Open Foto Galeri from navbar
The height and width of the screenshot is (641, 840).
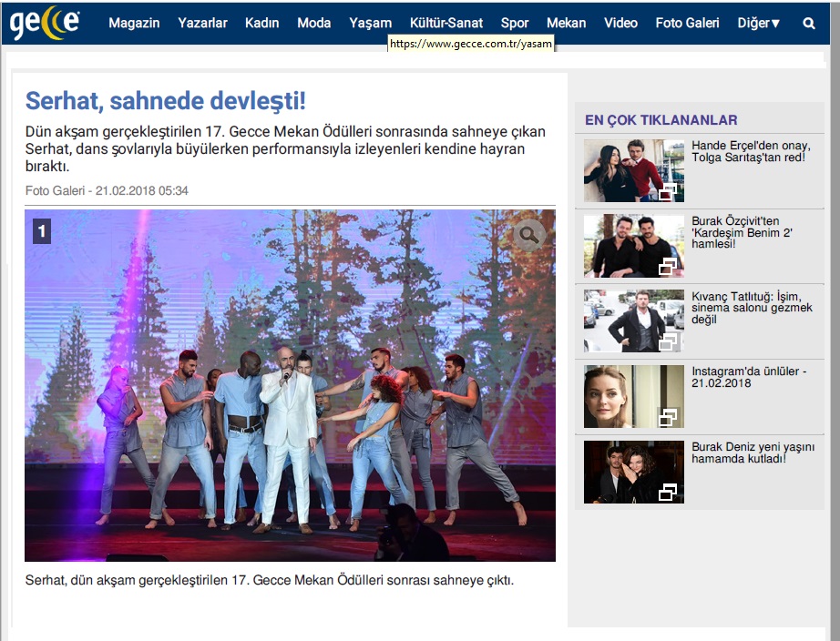coord(687,23)
